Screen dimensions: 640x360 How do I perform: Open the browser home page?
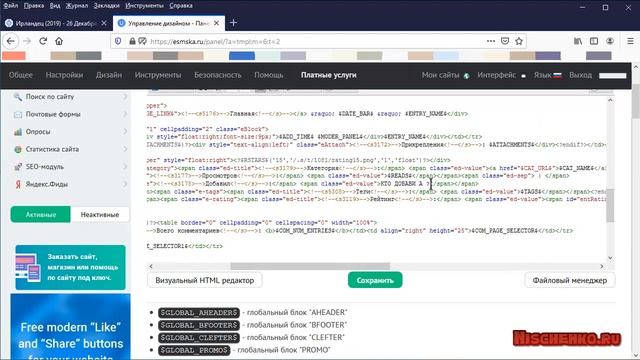pos(59,41)
